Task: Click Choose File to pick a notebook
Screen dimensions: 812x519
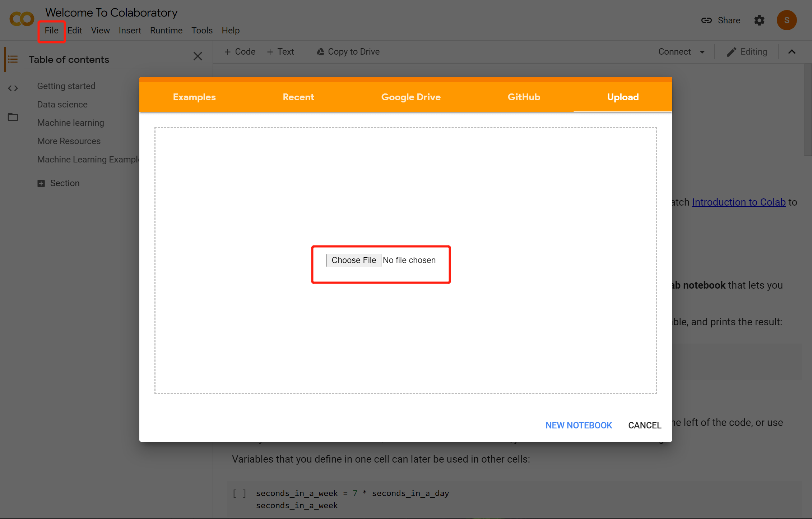Action: coord(353,260)
